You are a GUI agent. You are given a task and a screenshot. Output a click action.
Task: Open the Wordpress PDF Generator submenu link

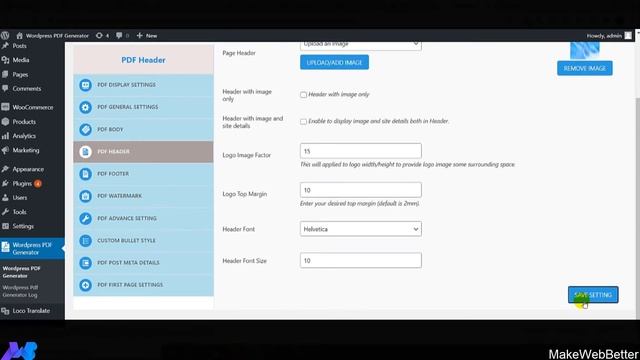tap(21, 272)
